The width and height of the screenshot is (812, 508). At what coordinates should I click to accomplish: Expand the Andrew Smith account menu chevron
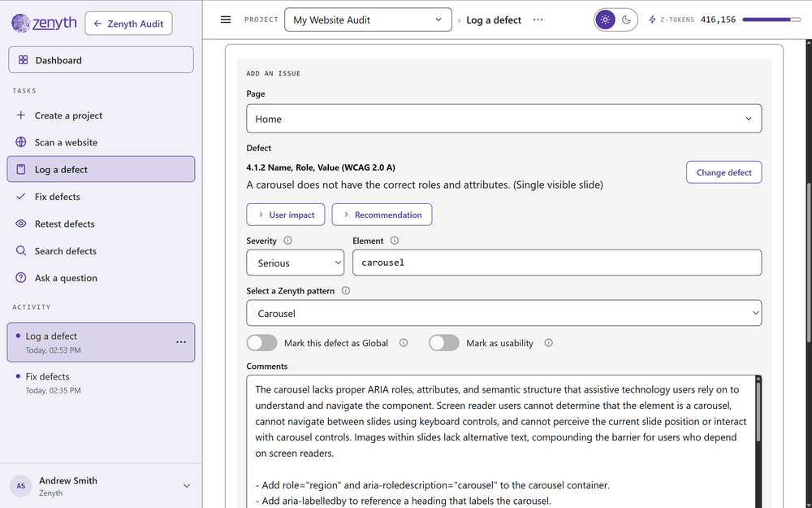click(187, 486)
